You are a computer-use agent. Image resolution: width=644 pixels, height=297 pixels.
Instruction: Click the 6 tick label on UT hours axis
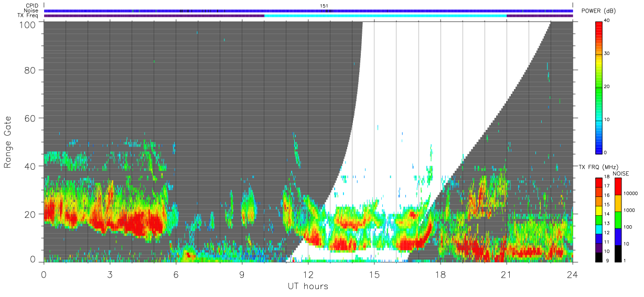tap(176, 273)
